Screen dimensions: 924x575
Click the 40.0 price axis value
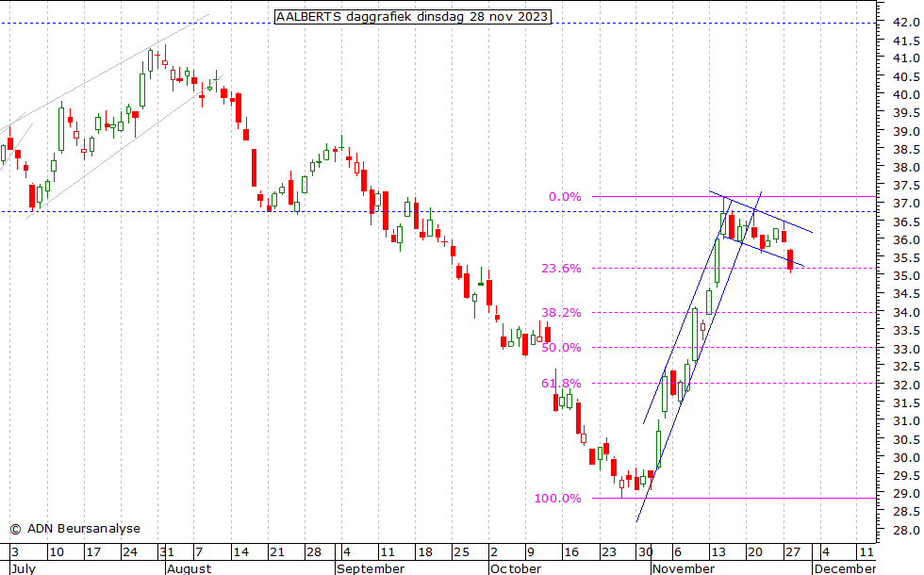(x=906, y=95)
